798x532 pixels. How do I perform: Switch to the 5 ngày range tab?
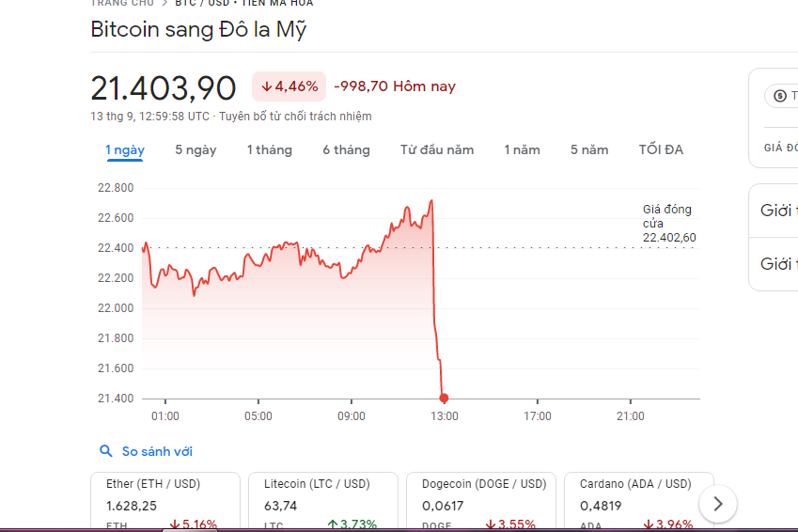point(196,150)
